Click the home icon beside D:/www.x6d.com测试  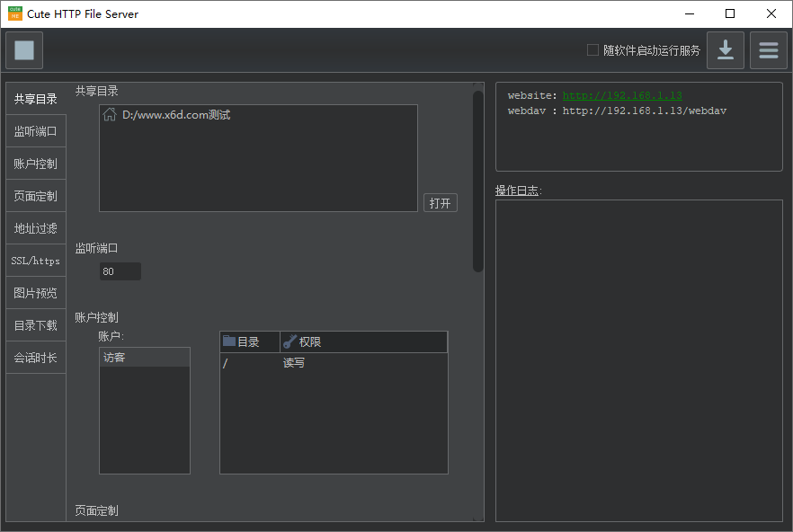(x=110, y=115)
